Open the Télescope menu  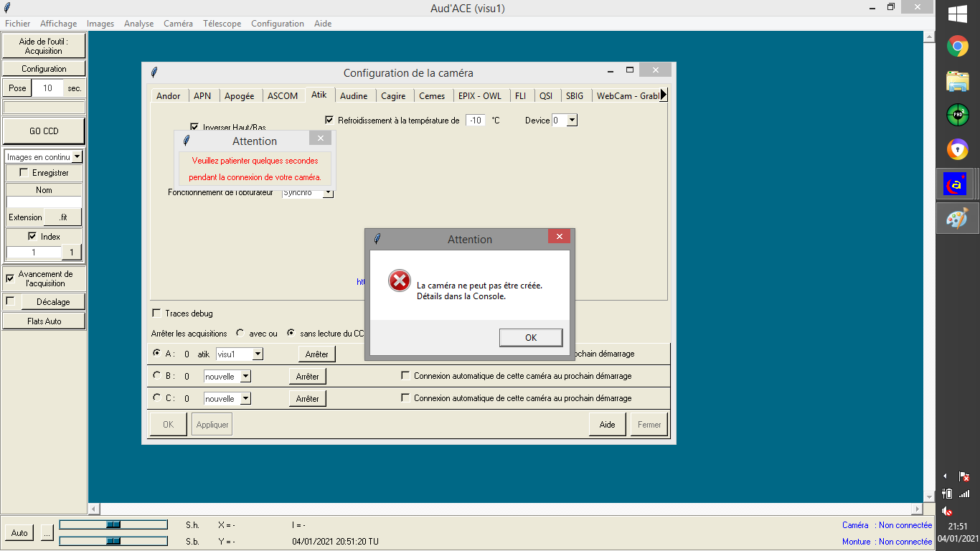click(222, 24)
